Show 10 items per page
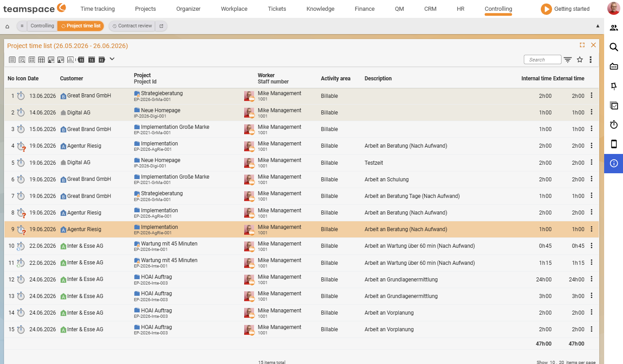 [553, 362]
